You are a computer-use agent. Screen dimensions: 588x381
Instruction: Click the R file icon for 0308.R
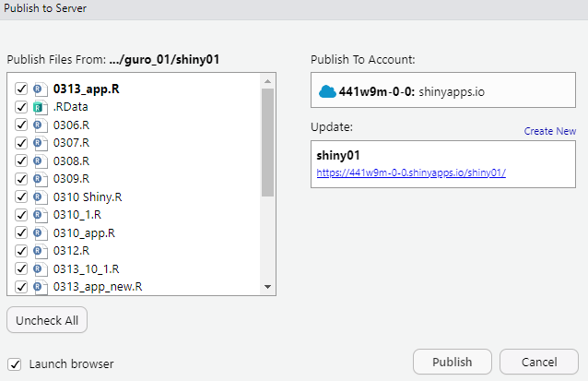tap(41, 161)
